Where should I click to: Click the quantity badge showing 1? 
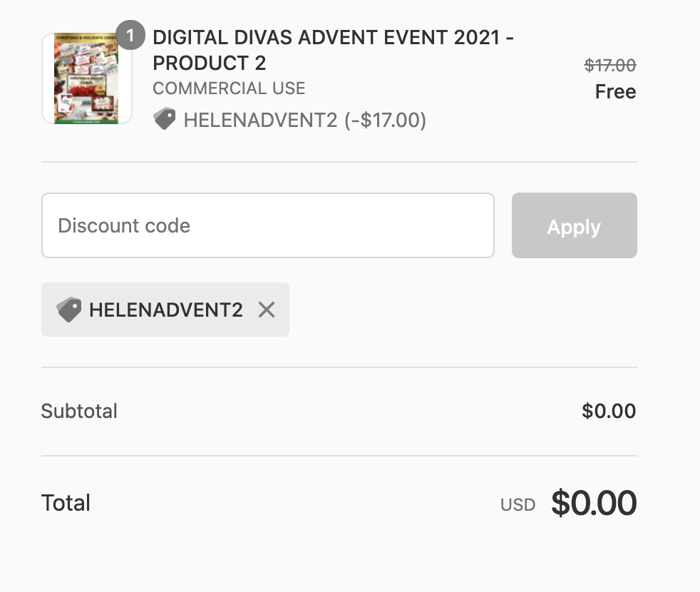130,35
